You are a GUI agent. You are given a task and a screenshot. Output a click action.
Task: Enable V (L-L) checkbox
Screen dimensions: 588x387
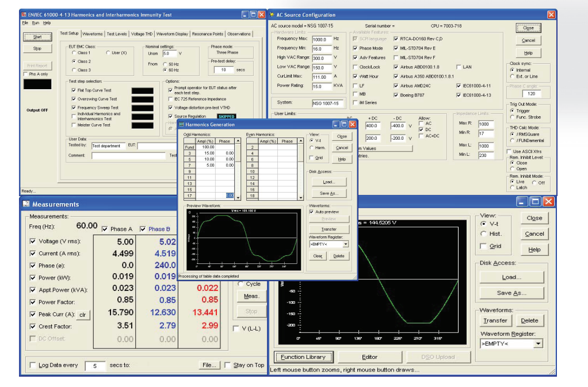236,328
